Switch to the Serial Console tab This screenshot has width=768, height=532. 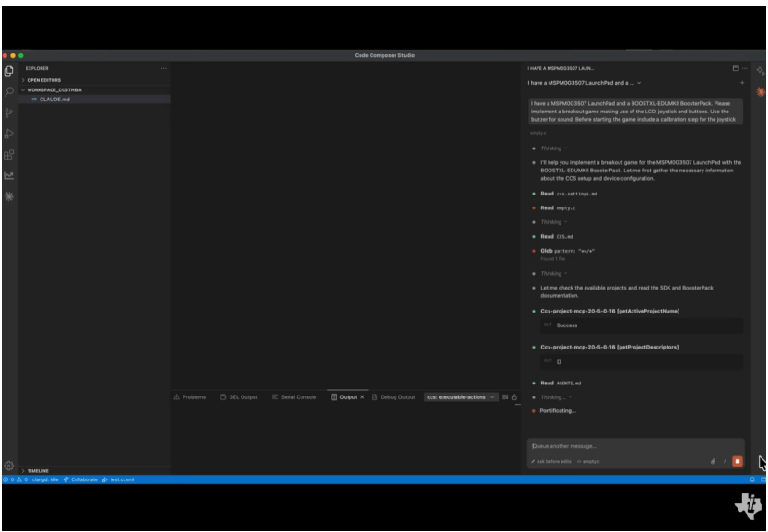[294, 397]
